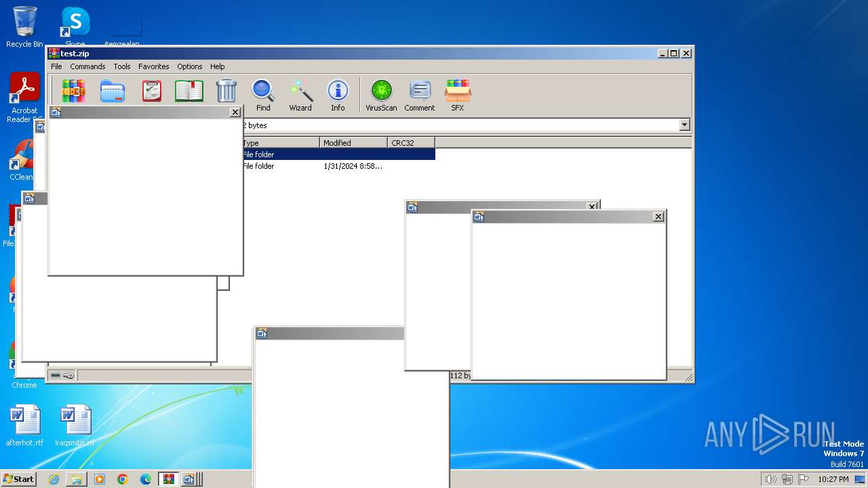Open the Favorites menu
This screenshot has width=868, height=488.
point(154,66)
